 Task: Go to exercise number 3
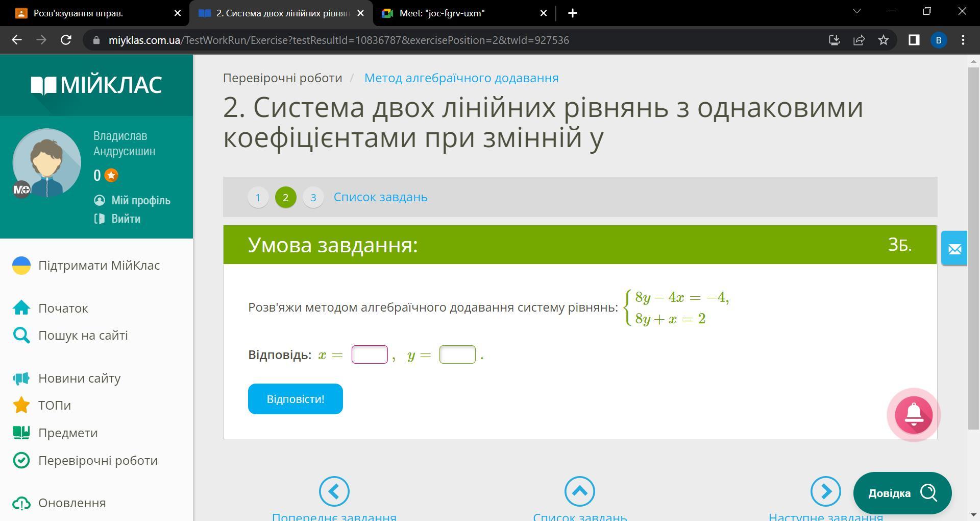[313, 197]
